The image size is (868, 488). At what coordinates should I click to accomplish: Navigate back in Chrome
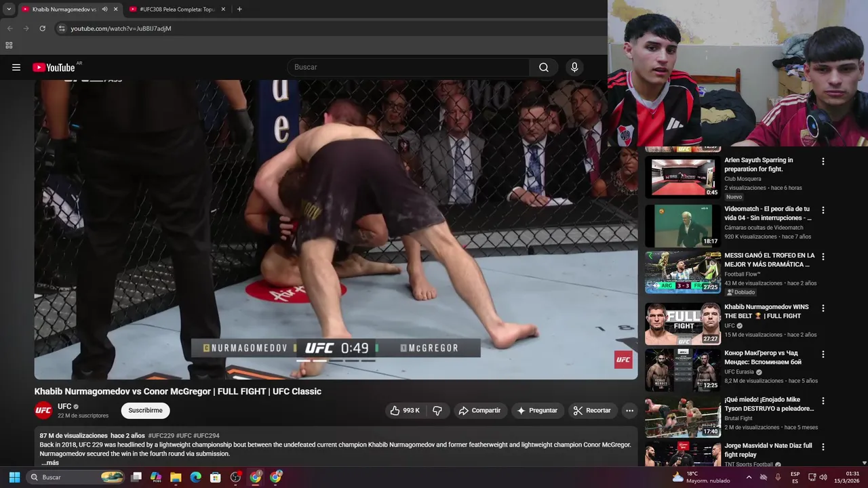click(9, 28)
